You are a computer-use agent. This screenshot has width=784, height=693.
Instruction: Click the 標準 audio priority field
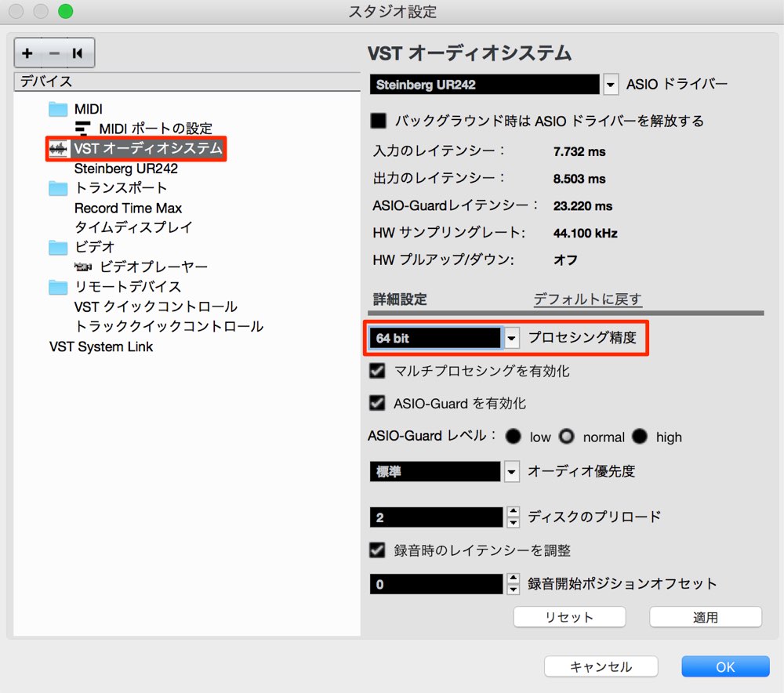435,471
